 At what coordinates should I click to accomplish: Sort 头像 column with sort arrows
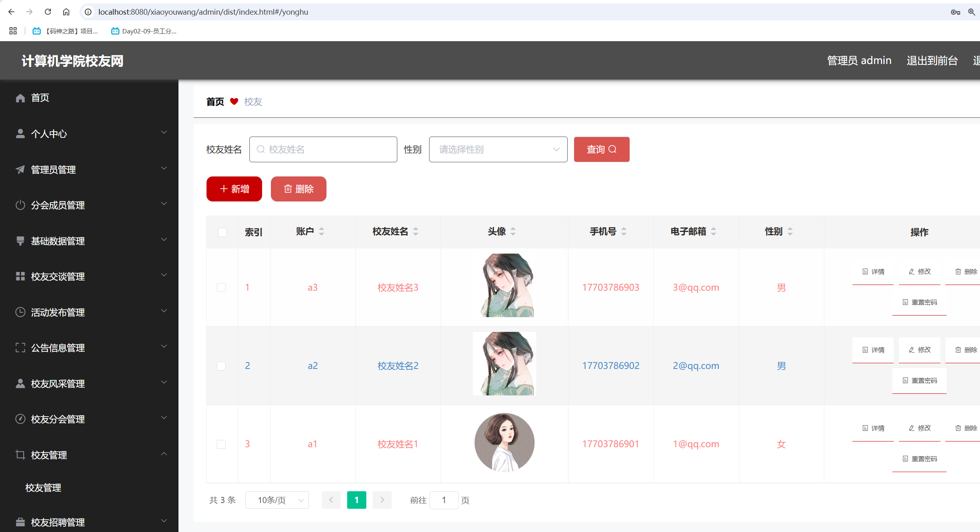513,232
